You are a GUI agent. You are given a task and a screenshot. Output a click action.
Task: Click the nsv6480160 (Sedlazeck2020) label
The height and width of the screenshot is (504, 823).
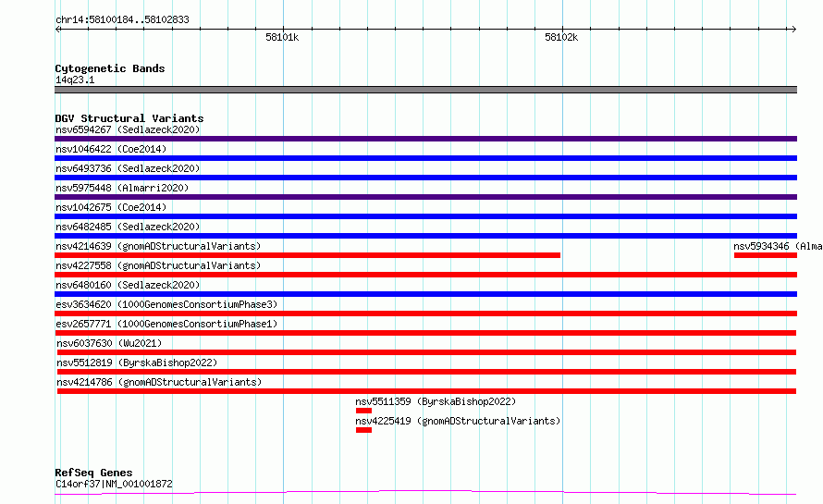[128, 285]
